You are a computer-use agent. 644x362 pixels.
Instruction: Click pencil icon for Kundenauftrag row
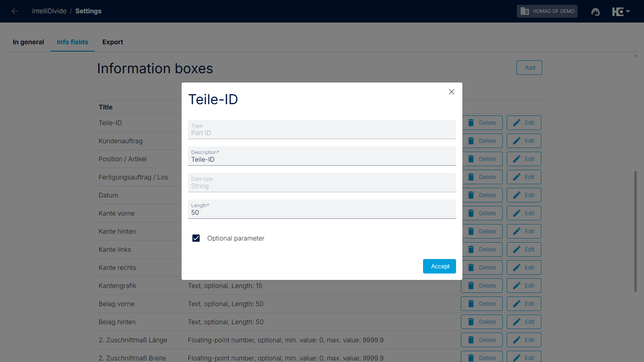tap(517, 141)
